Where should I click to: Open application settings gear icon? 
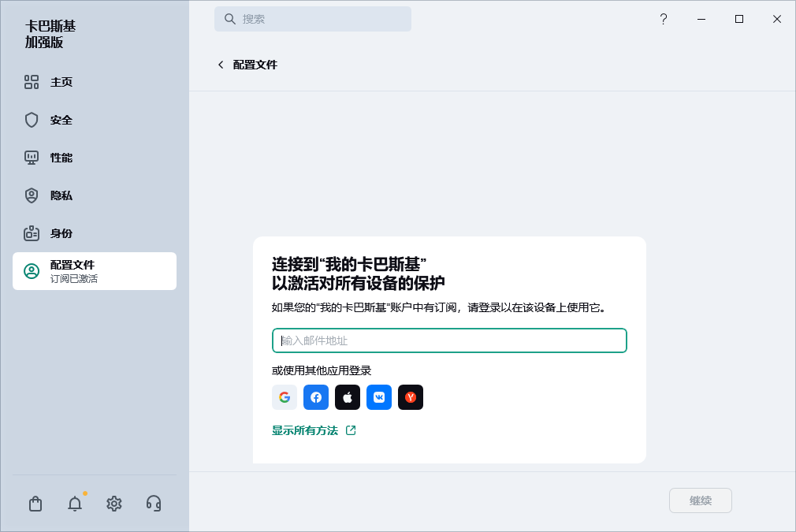point(114,504)
